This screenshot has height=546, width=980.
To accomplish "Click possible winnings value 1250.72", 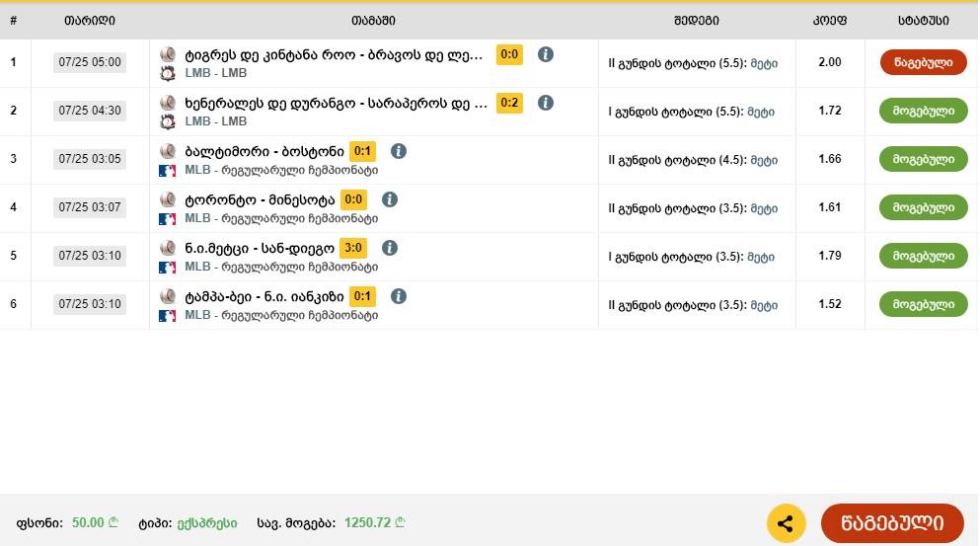I will (x=374, y=523).
